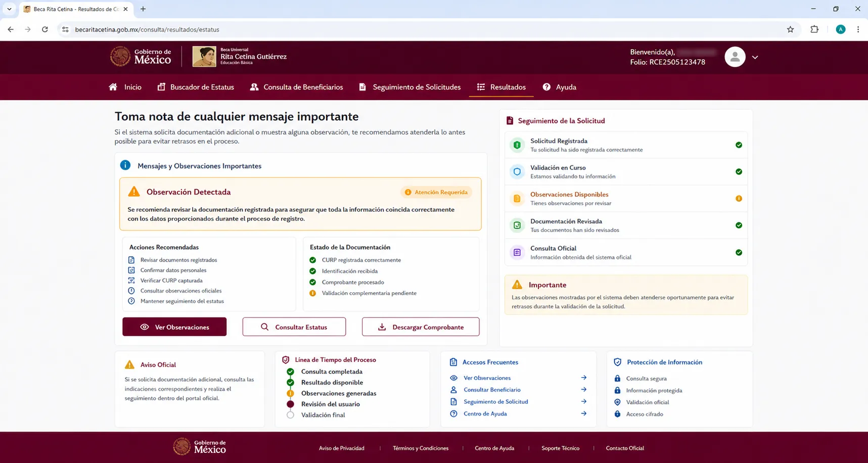Click the blue info icon beside Mensajes
868x463 pixels.
[x=125, y=165]
